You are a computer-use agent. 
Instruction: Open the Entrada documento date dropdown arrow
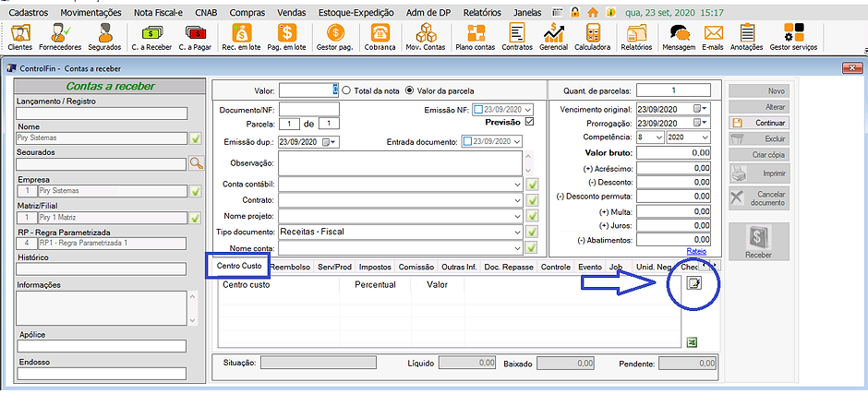(x=517, y=141)
